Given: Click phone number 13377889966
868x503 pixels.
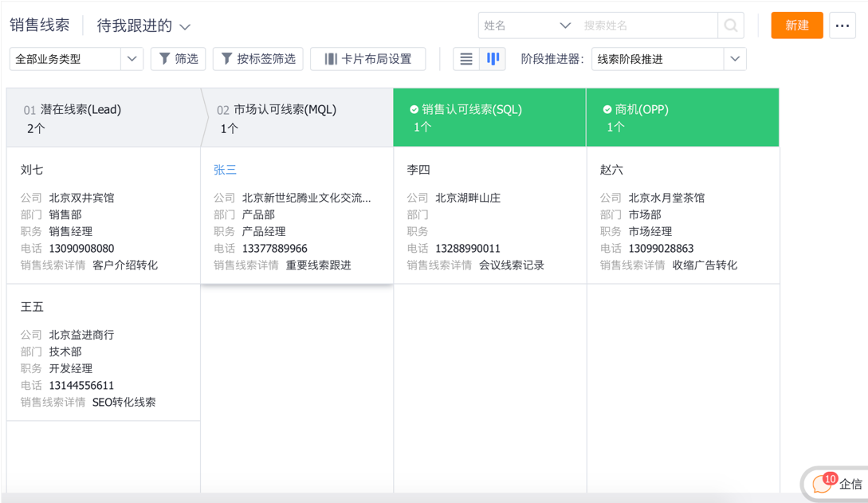Looking at the screenshot, I should (x=274, y=249).
